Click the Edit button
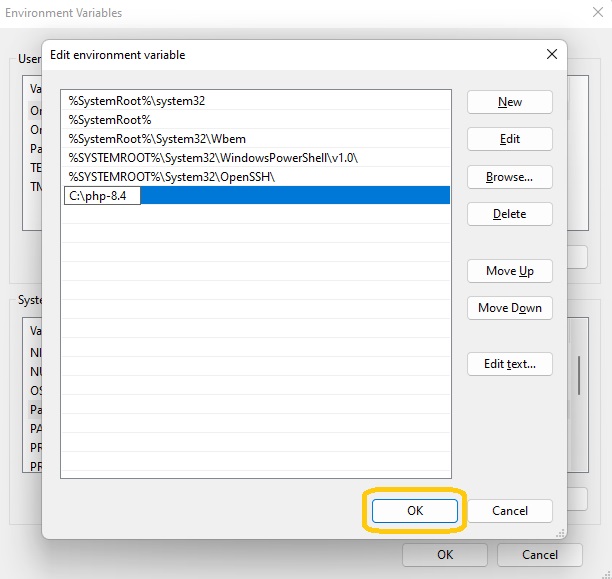Image resolution: width=612 pixels, height=579 pixels. click(x=510, y=139)
